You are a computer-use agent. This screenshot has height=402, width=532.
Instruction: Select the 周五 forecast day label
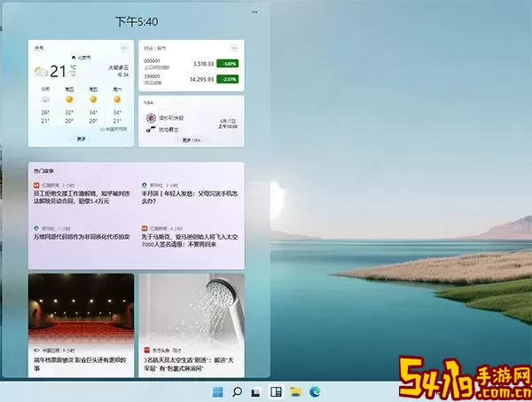pyautogui.click(x=93, y=89)
